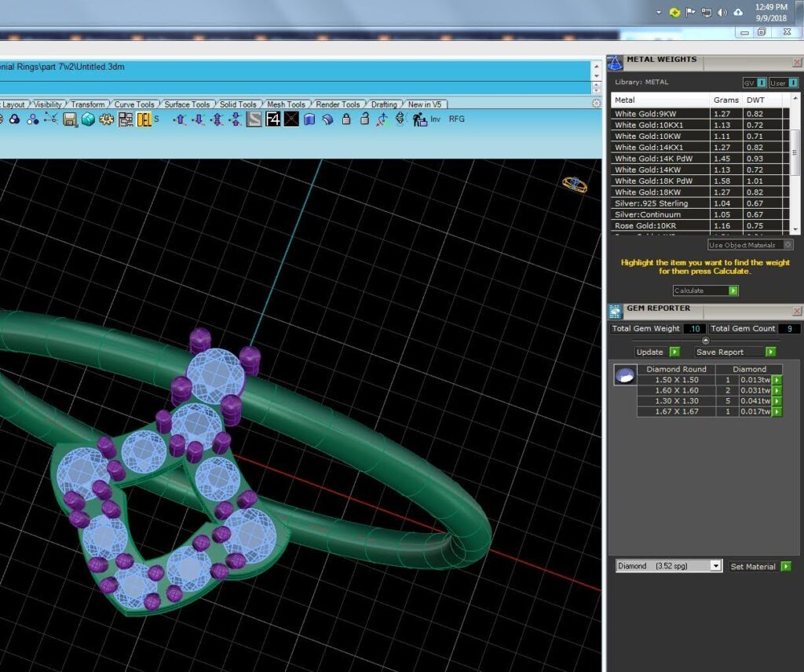Viewport: 804px width, 672px height.
Task: Click the Total Gem Count value field
Action: (790, 329)
